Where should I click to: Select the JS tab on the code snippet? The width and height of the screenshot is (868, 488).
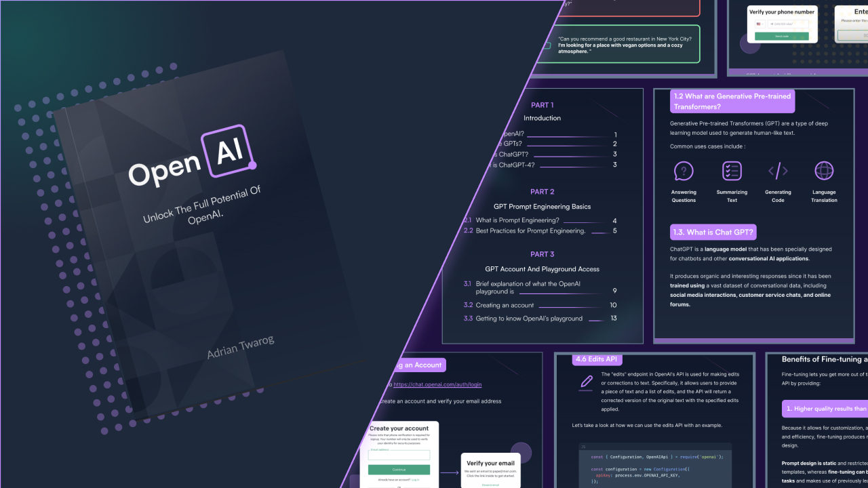(583, 447)
